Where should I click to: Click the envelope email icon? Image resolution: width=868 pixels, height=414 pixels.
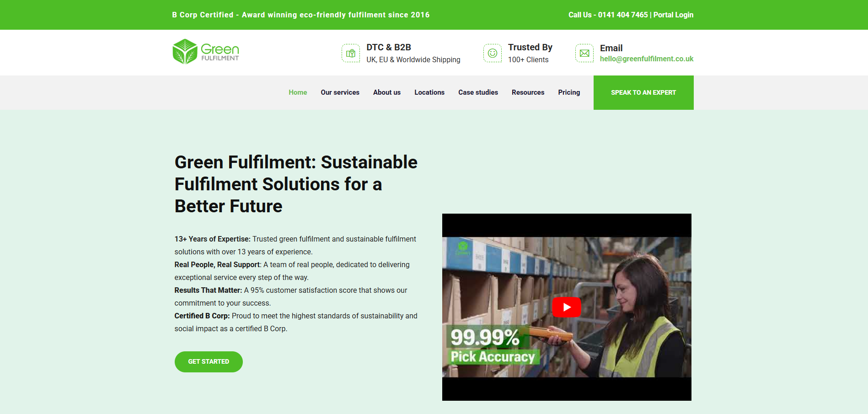click(x=584, y=53)
